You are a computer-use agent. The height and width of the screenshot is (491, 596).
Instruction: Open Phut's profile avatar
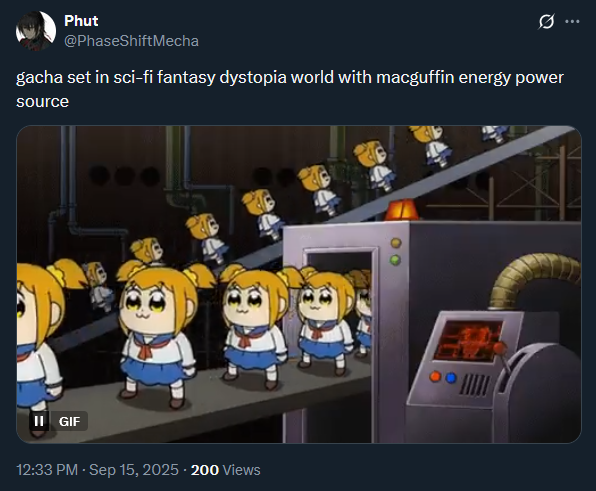(36, 31)
